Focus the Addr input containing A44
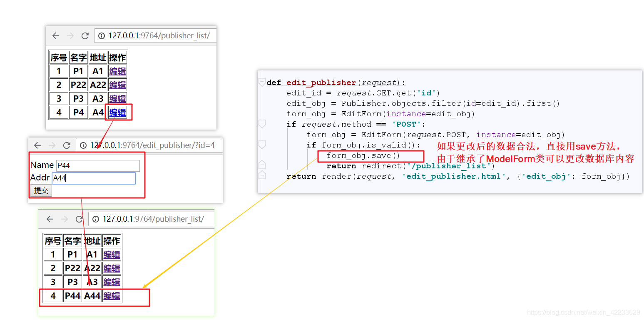 pos(94,178)
